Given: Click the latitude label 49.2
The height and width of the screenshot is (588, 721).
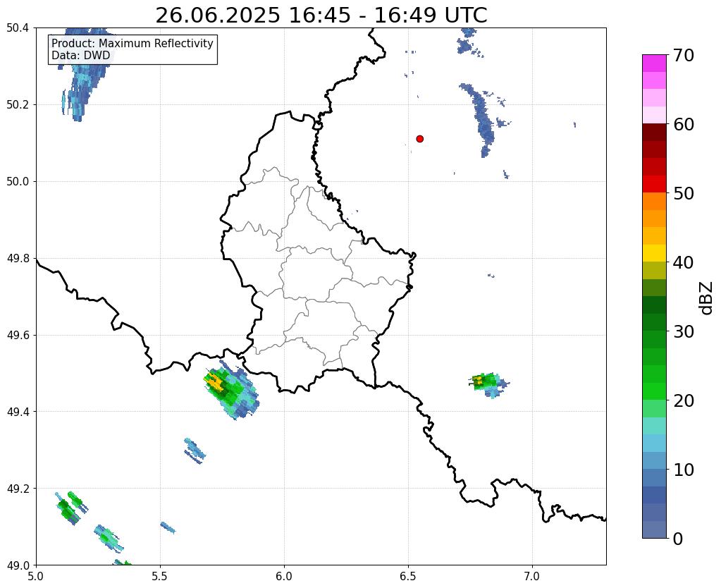Looking at the screenshot, I should tap(18, 489).
